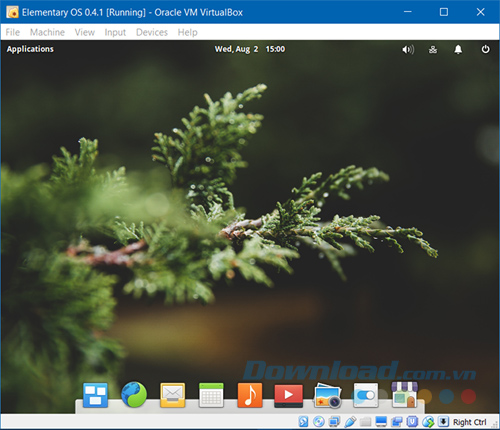Click the Right Ctrl host key label
500x430 pixels.
coord(469,422)
